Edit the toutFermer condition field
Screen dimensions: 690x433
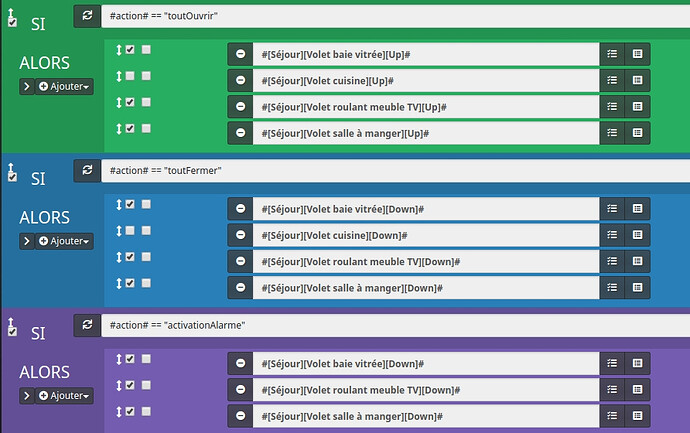[x=396, y=171]
